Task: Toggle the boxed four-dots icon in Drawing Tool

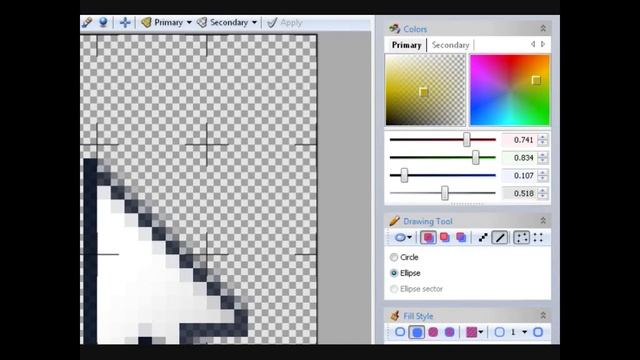Action: [521, 238]
